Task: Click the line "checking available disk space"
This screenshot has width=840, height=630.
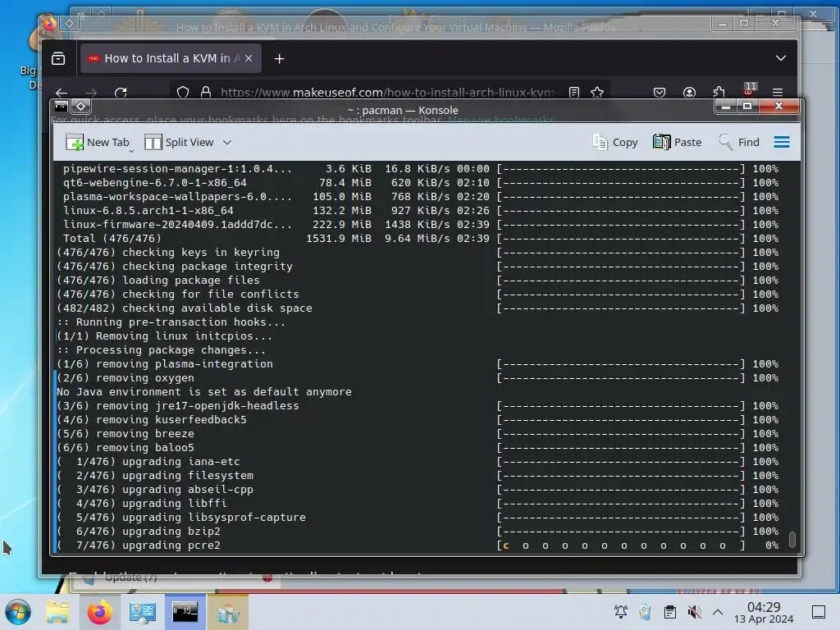Action: (217, 308)
